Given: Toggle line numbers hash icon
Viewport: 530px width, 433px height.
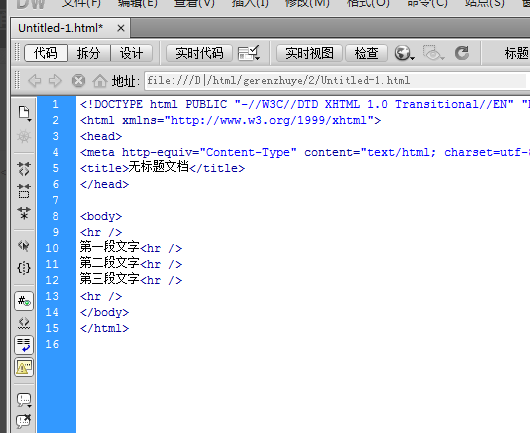Looking at the screenshot, I should 24,301.
